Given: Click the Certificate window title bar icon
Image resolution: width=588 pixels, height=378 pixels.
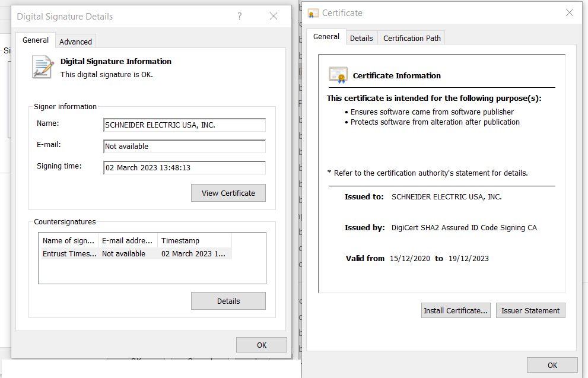Looking at the screenshot, I should (x=313, y=13).
